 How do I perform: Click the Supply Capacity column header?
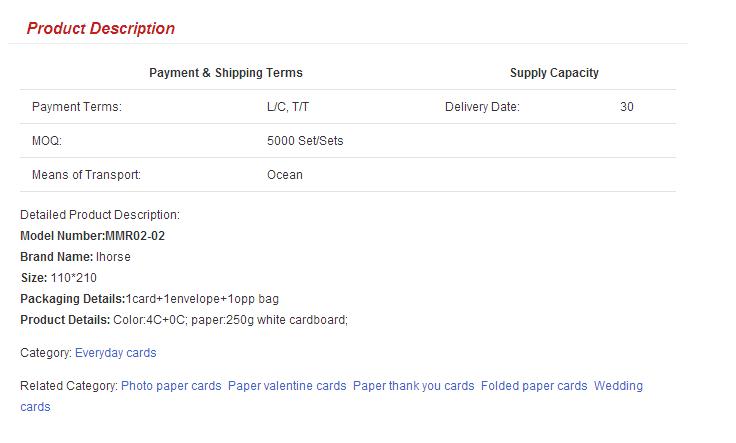tap(554, 73)
